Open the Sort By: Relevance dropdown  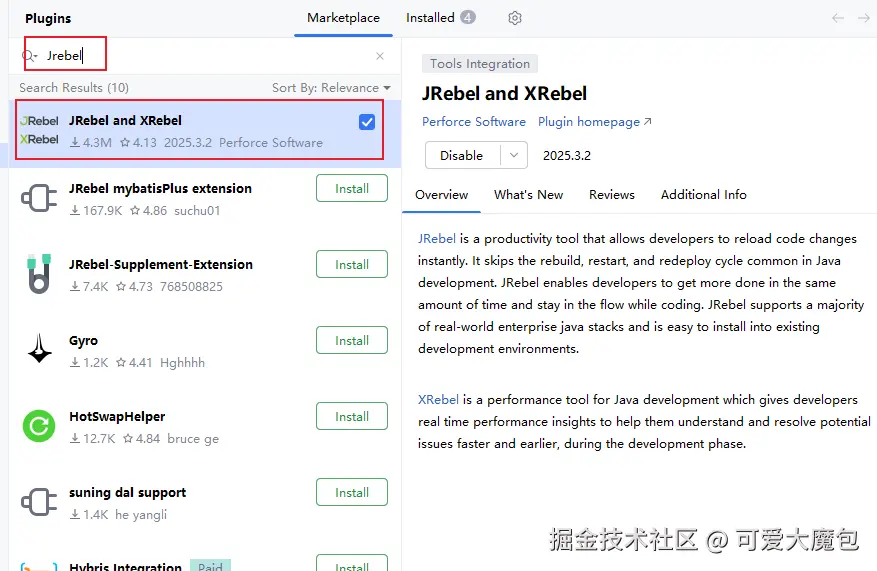point(331,88)
